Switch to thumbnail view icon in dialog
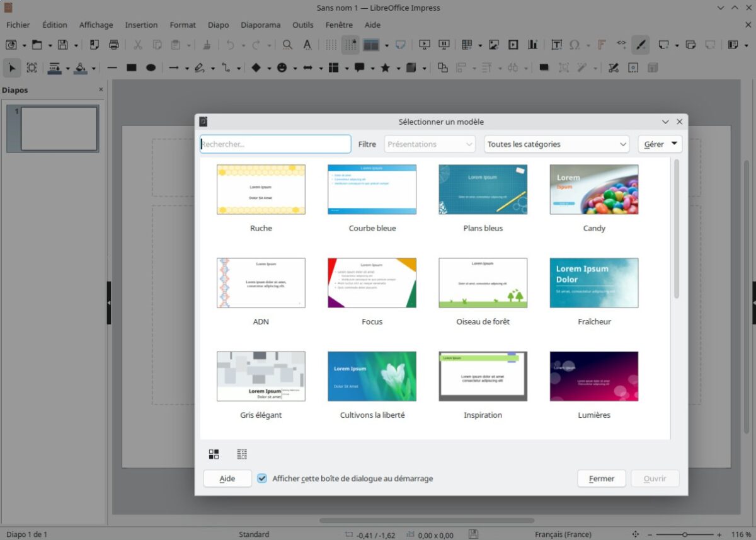This screenshot has width=756, height=540. click(214, 454)
